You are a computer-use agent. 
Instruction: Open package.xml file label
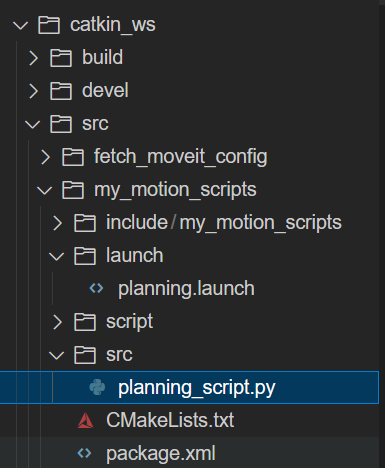pyautogui.click(x=161, y=454)
